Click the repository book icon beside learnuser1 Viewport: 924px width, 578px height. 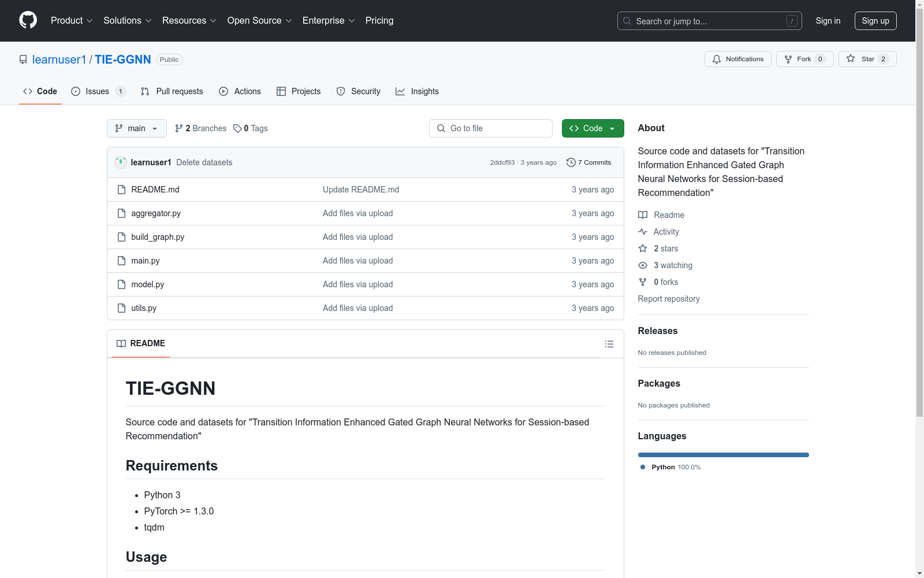pos(23,60)
